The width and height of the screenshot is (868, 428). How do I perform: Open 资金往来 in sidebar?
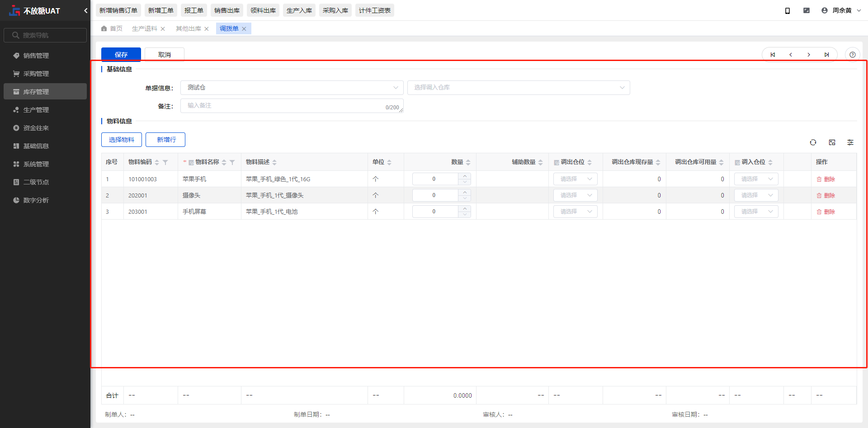click(45, 128)
